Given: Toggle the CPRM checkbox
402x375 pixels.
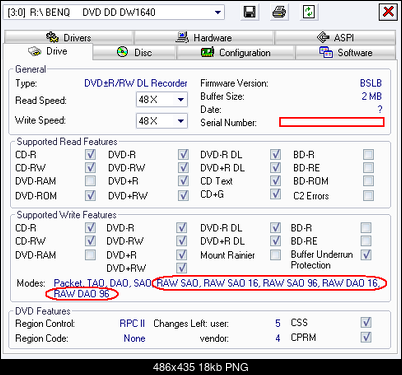Looking at the screenshot, I should click(x=366, y=337).
